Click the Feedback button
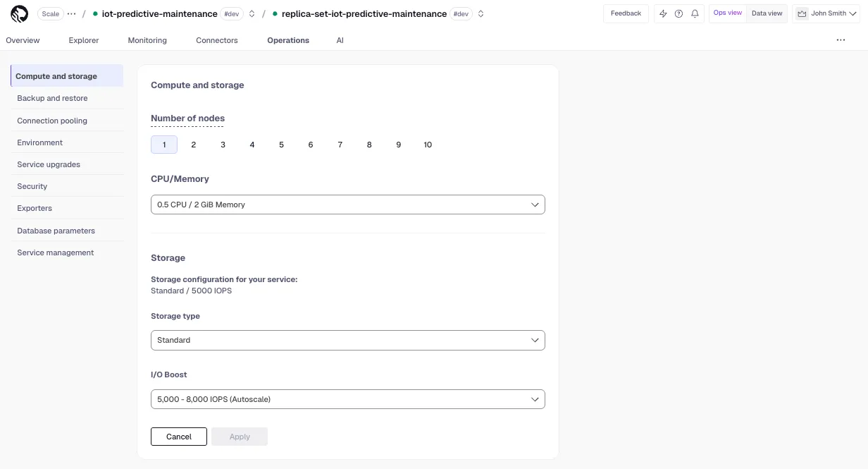This screenshot has width=868, height=469. coord(626,13)
